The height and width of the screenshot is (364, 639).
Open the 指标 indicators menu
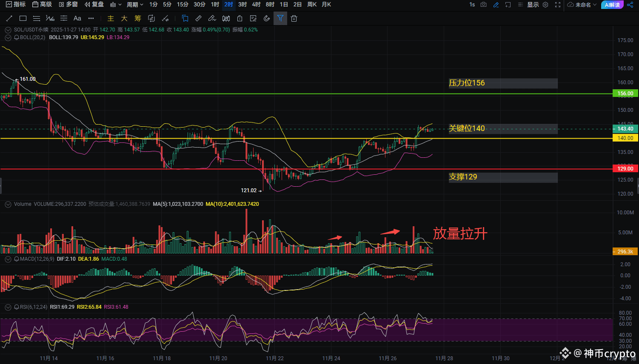tap(16, 5)
